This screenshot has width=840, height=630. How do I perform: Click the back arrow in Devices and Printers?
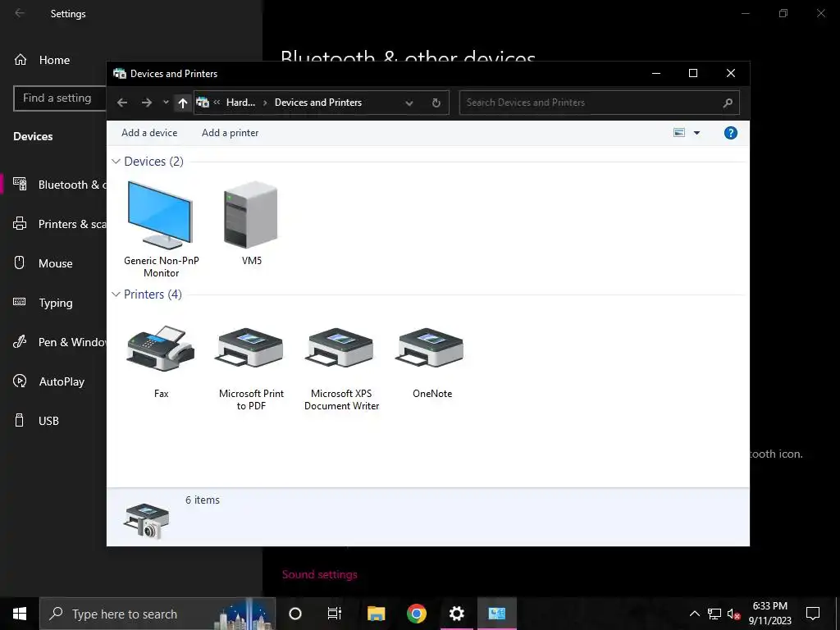(122, 103)
